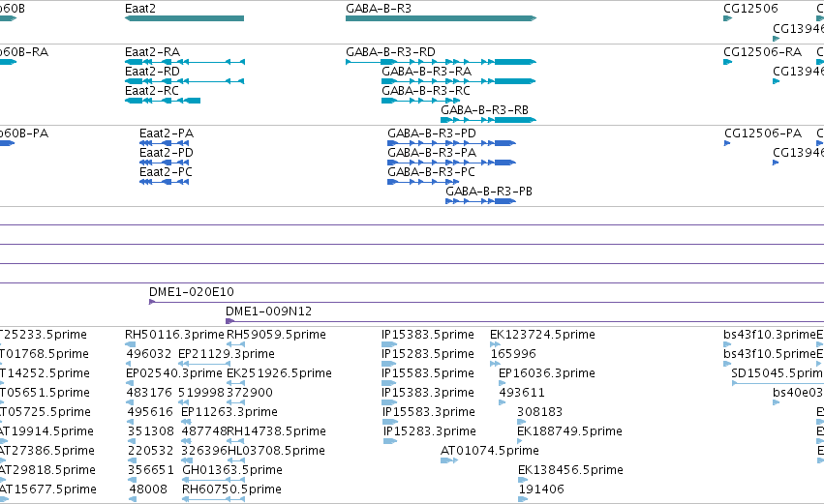Select the DME1-020E10 BAC clone label
The image size is (824, 504).
coord(192,292)
